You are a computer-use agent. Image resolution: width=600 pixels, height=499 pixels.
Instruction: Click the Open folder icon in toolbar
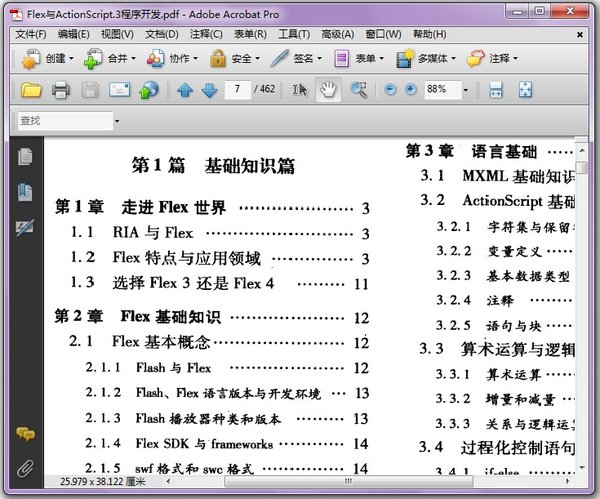[31, 90]
